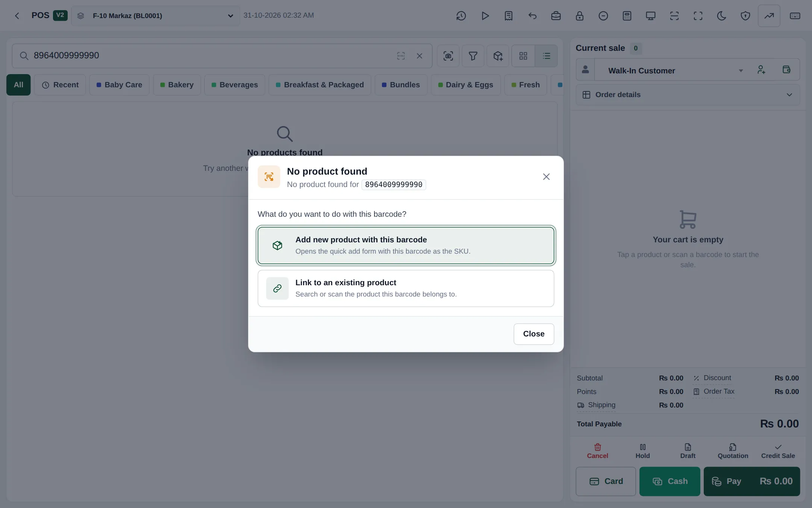
Task: Click the shield icon in top toolbar
Action: click(745, 16)
